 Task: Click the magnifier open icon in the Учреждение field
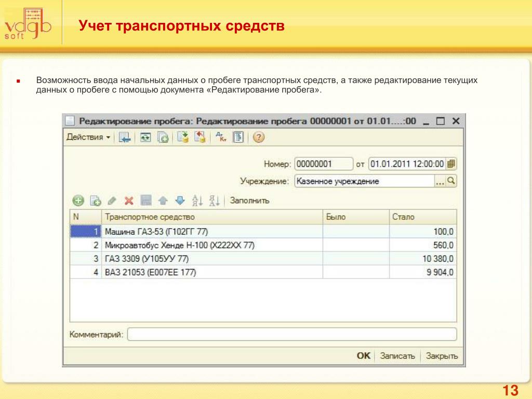point(451,181)
